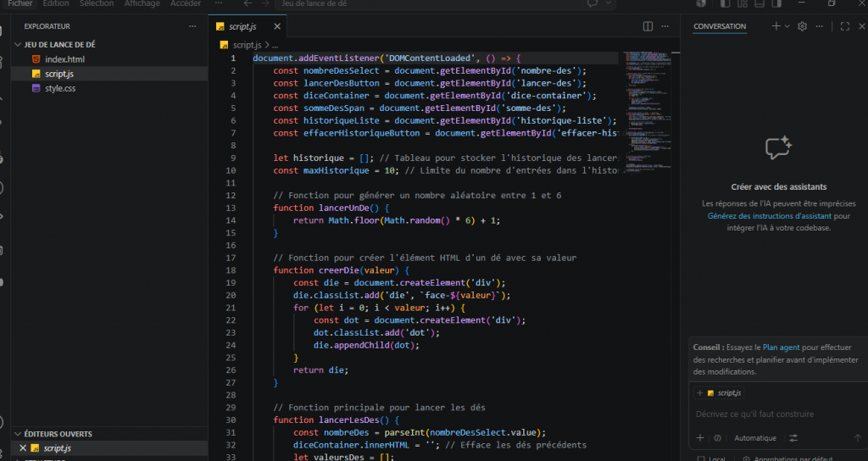Viewport: 868px width, 461px height.
Task: Toggle the bottom panel layout icon
Action: 759,3
